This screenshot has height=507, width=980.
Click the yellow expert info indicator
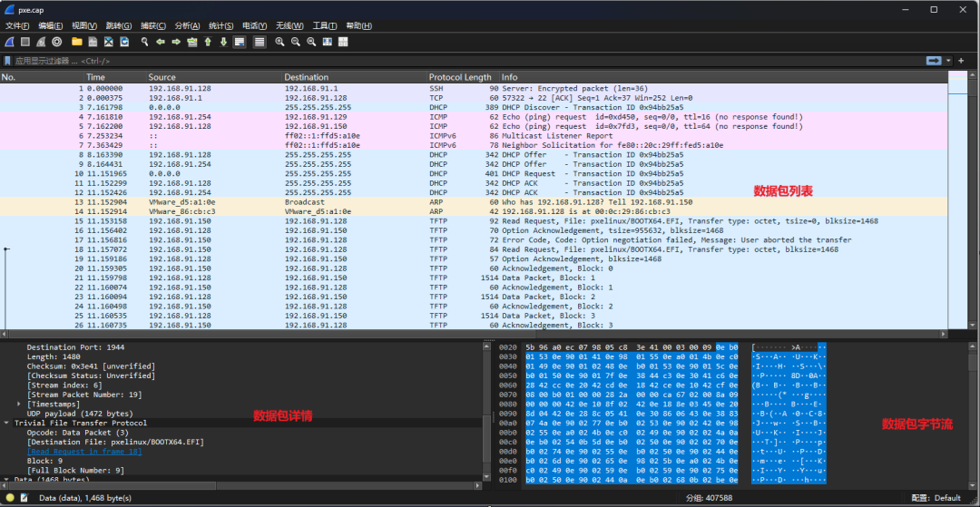8,498
